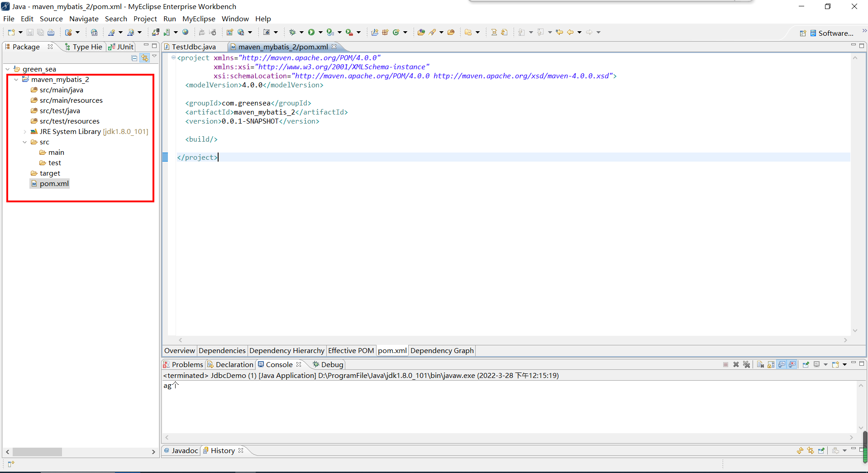Open the New wizard dropdown arrow
Image resolution: width=868 pixels, height=473 pixels.
point(20,32)
